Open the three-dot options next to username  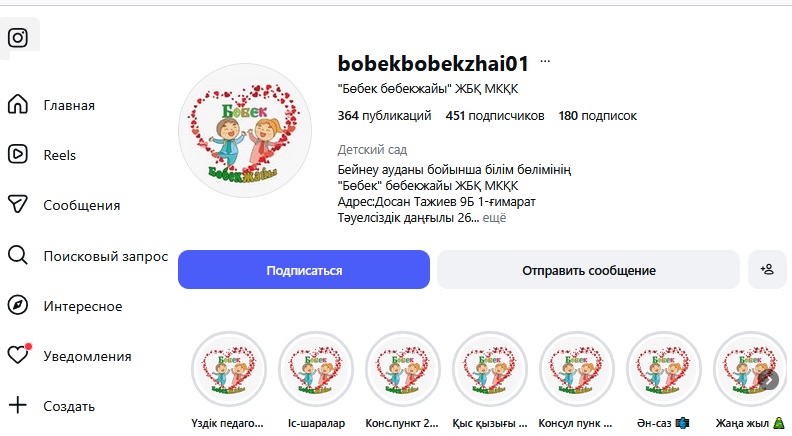[545, 62]
